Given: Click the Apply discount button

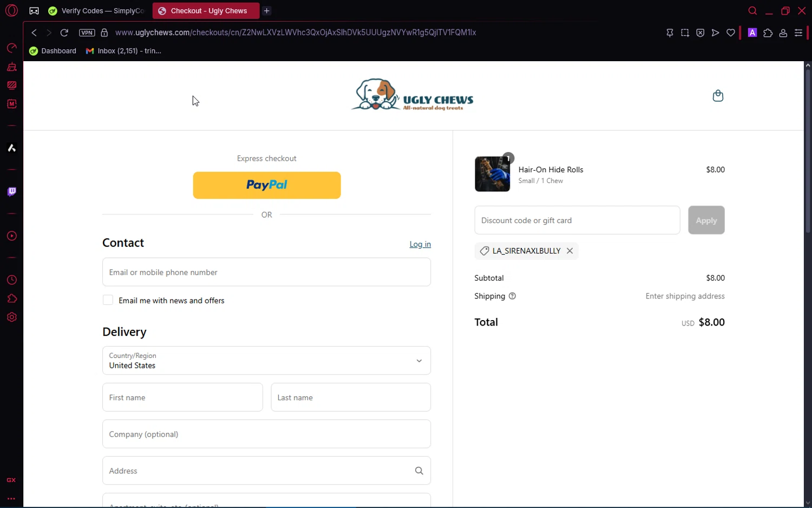Looking at the screenshot, I should pyautogui.click(x=706, y=220).
